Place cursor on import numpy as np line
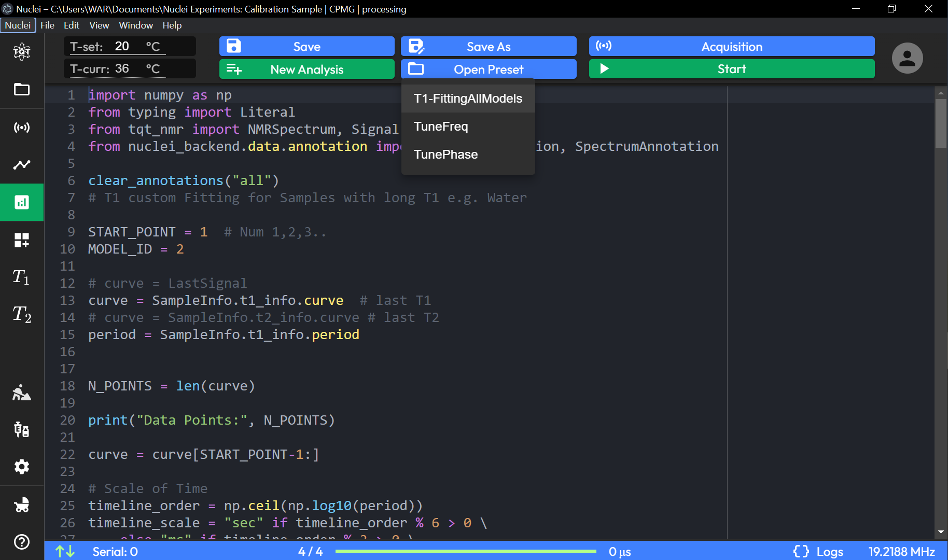Screen dimensions: 948x560 pyautogui.click(x=160, y=95)
